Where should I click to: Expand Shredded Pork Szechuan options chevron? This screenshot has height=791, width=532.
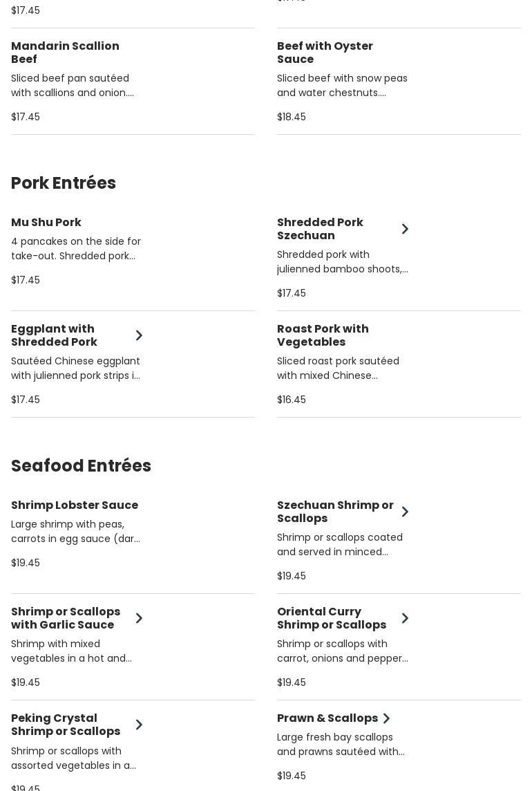click(x=405, y=229)
